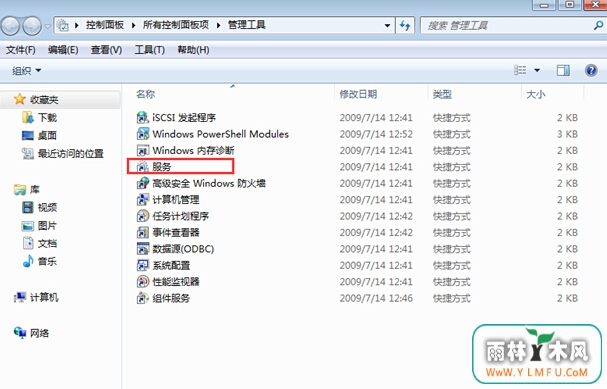The image size is (607, 389).
Task: Click the 组件服务 file name text
Action: pyautogui.click(x=171, y=298)
